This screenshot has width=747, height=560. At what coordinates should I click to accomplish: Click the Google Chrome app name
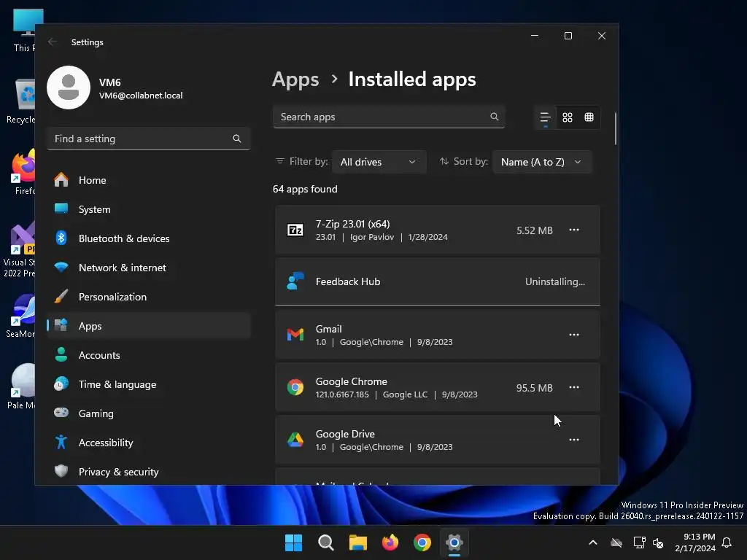[x=351, y=381]
